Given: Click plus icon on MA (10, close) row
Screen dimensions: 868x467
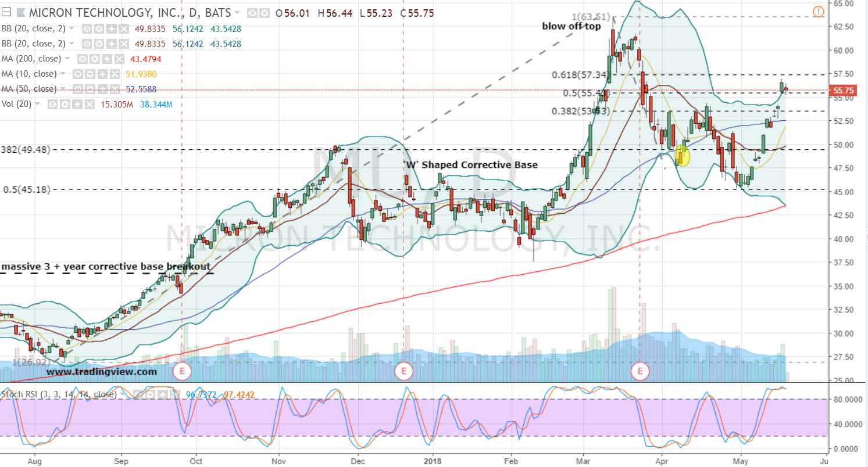Looking at the screenshot, I should click(103, 74).
